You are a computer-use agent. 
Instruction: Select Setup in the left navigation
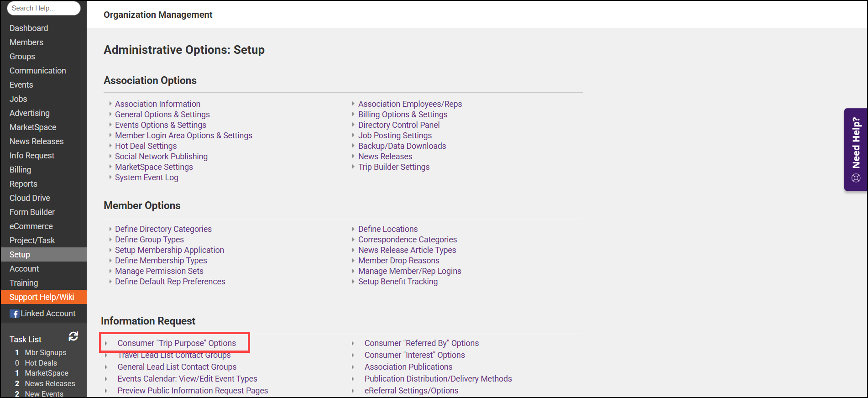pos(20,255)
